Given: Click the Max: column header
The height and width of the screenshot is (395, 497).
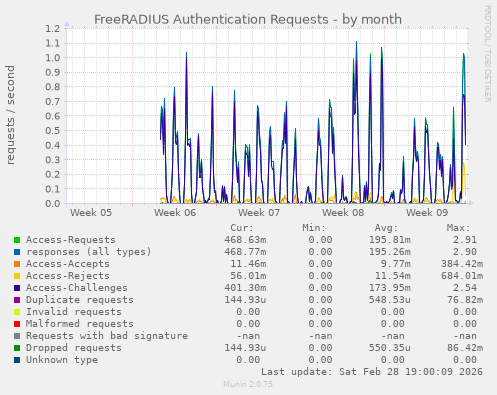Looking at the screenshot, I should tap(458, 228).
